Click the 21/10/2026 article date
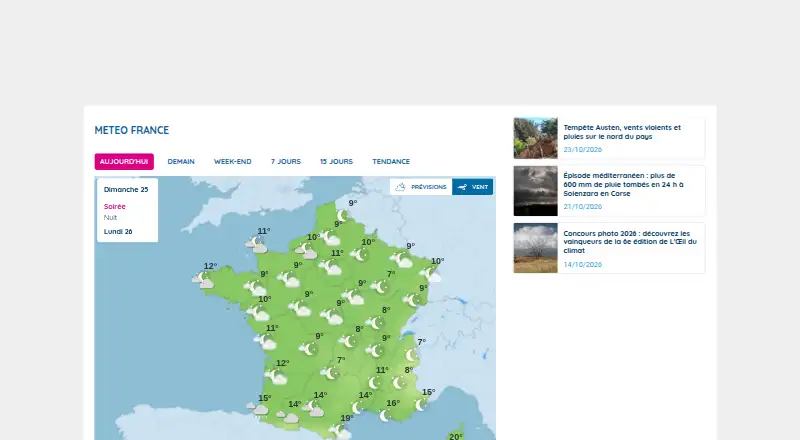The height and width of the screenshot is (440, 800). coord(583,207)
